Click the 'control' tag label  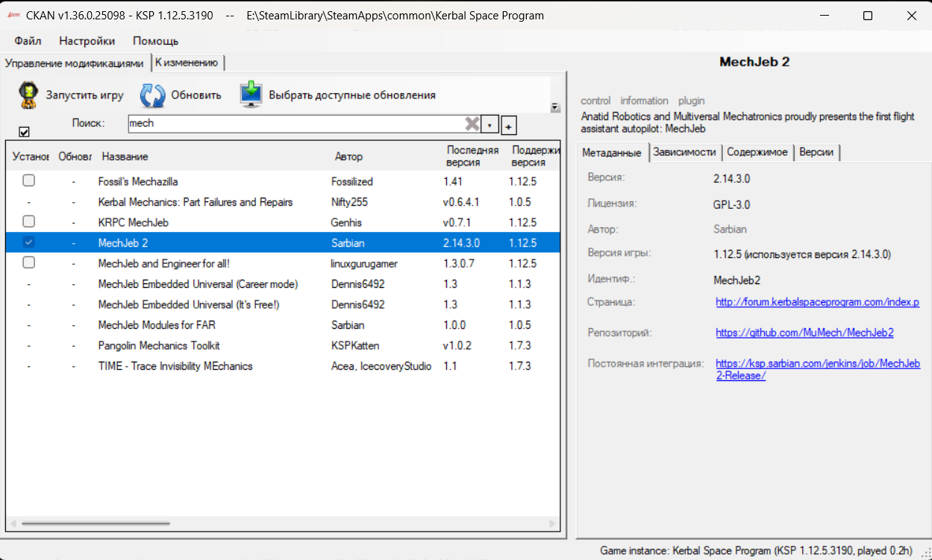[x=595, y=101]
